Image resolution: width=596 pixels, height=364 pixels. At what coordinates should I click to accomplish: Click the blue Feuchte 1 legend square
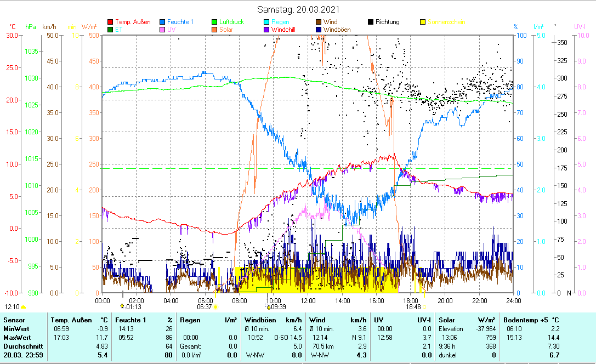(162, 22)
